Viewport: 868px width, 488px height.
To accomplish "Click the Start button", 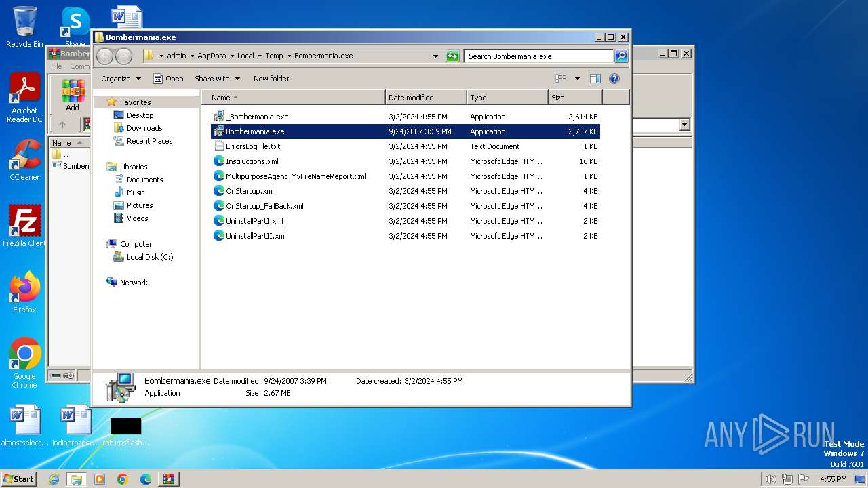I will [x=18, y=479].
